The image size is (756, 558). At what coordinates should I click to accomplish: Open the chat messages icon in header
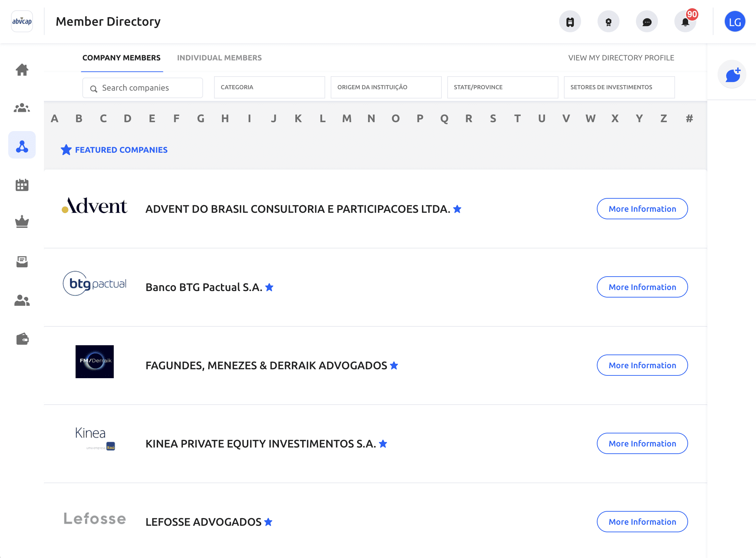coord(647,22)
